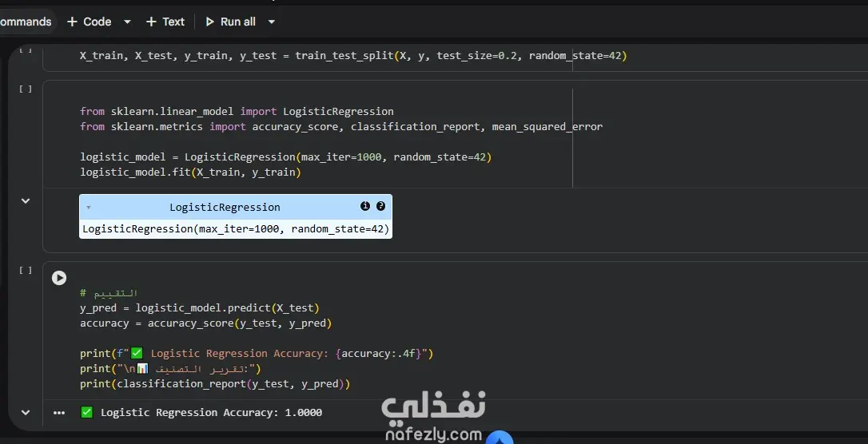Open the Run all dropdown arrow
The image size is (868, 444).
click(x=271, y=22)
